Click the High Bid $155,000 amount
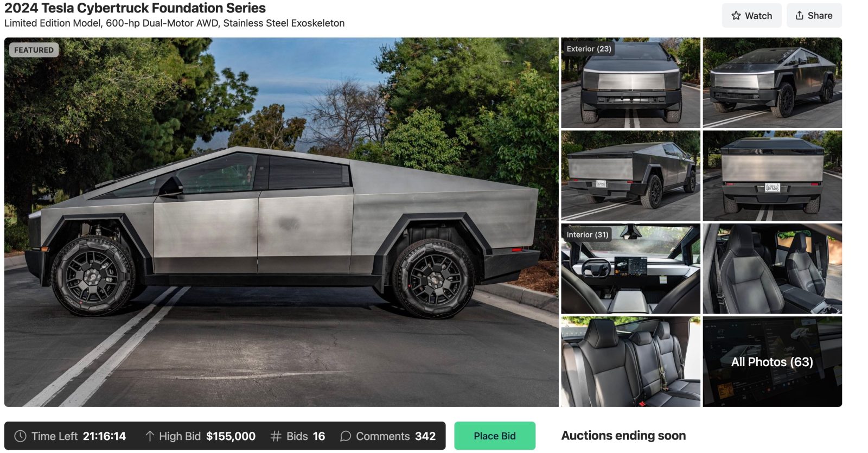Image resolution: width=868 pixels, height=453 pixels. click(231, 436)
